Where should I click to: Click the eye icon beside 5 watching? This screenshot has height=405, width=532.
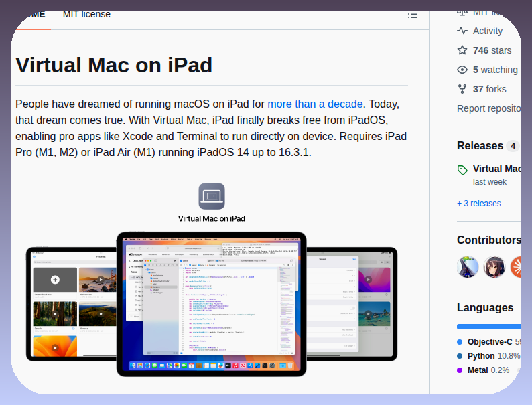tap(462, 70)
